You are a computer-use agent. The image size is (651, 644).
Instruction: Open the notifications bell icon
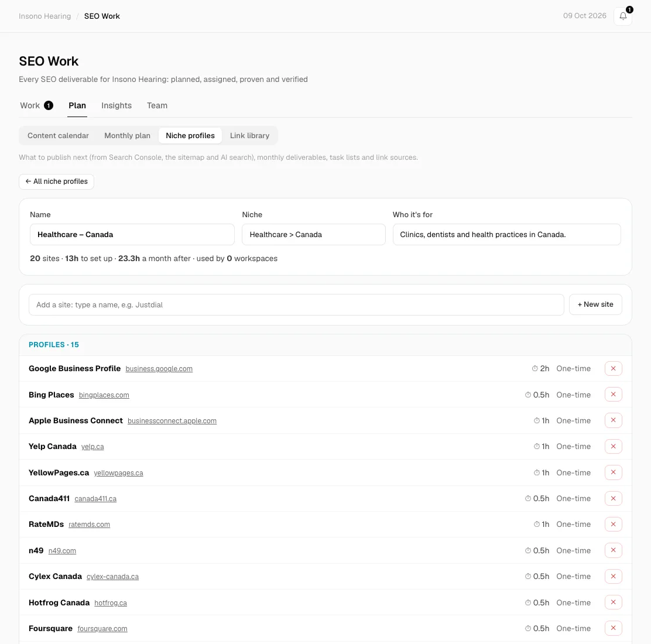(x=623, y=16)
